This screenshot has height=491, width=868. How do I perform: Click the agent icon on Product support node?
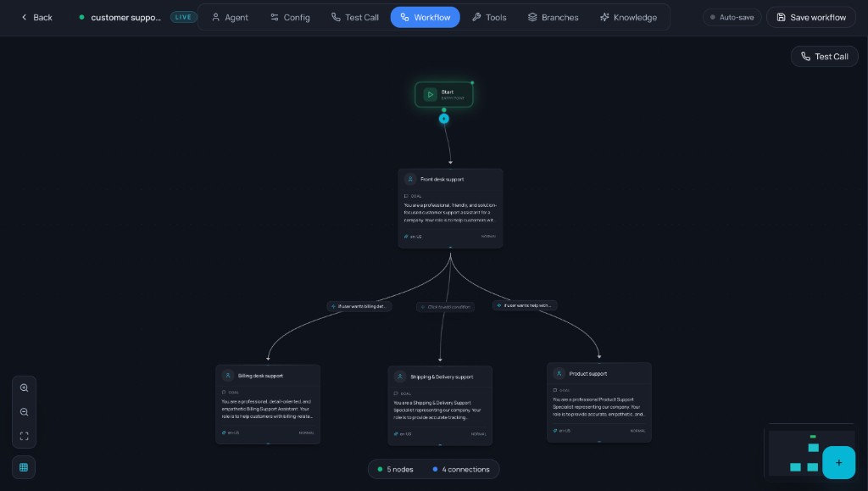pyautogui.click(x=559, y=373)
